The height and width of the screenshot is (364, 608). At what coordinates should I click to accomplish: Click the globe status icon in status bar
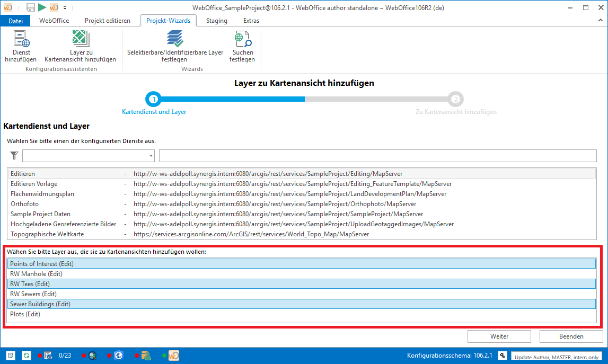(x=118, y=356)
